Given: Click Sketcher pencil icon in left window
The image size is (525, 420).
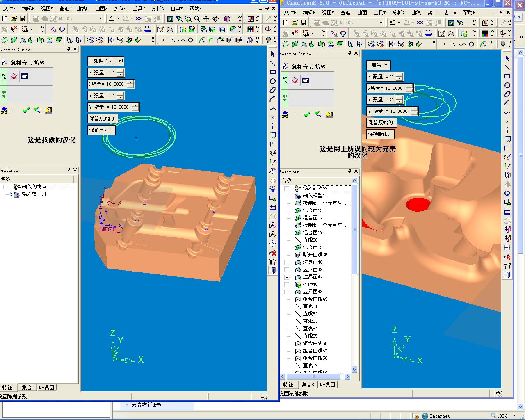Looking at the screenshot, I should click(x=160, y=29).
